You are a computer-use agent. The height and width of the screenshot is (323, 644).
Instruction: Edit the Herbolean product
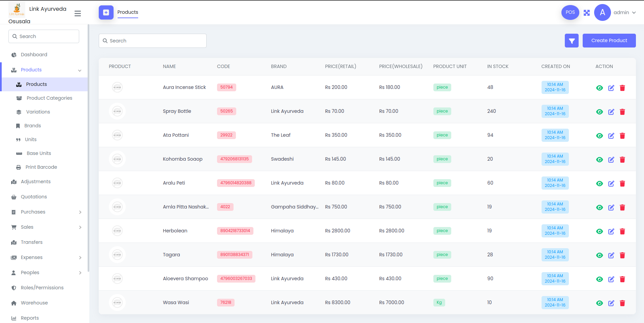(611, 231)
